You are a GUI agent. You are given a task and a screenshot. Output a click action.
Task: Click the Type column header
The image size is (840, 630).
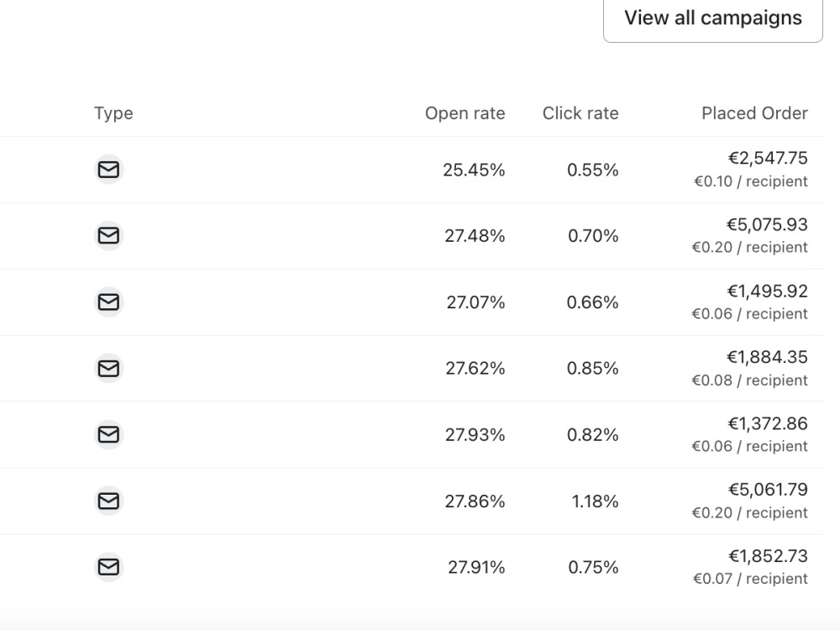tap(113, 113)
